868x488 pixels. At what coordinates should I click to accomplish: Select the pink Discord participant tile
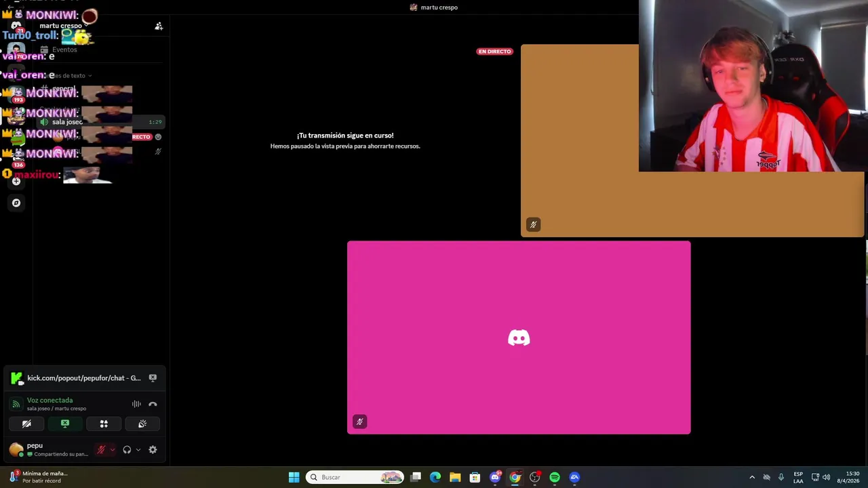[519, 338]
